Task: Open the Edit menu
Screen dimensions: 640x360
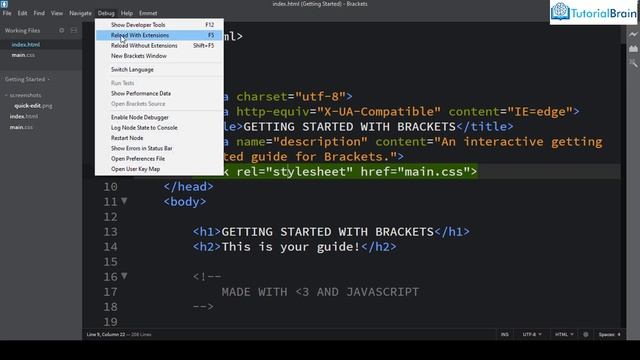Action: point(22,13)
